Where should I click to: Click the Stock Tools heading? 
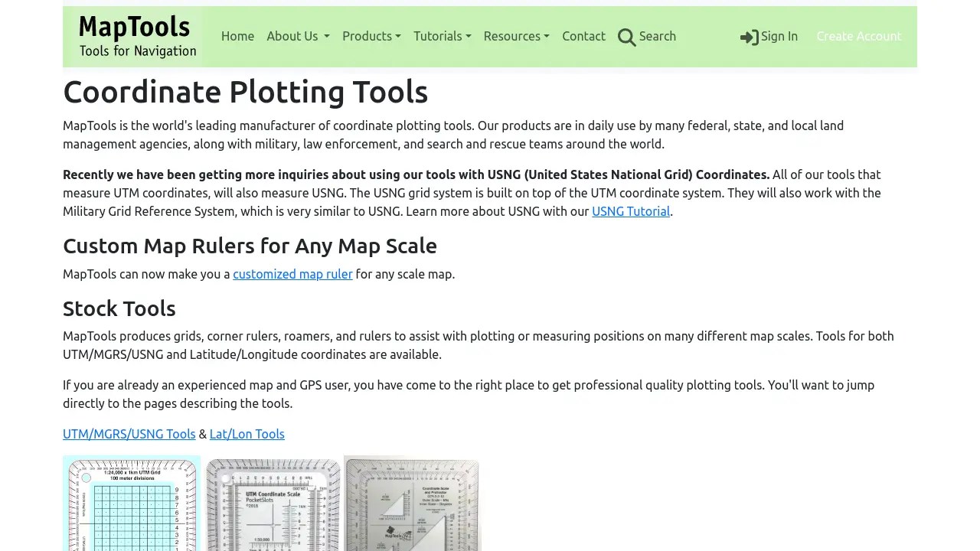(119, 308)
